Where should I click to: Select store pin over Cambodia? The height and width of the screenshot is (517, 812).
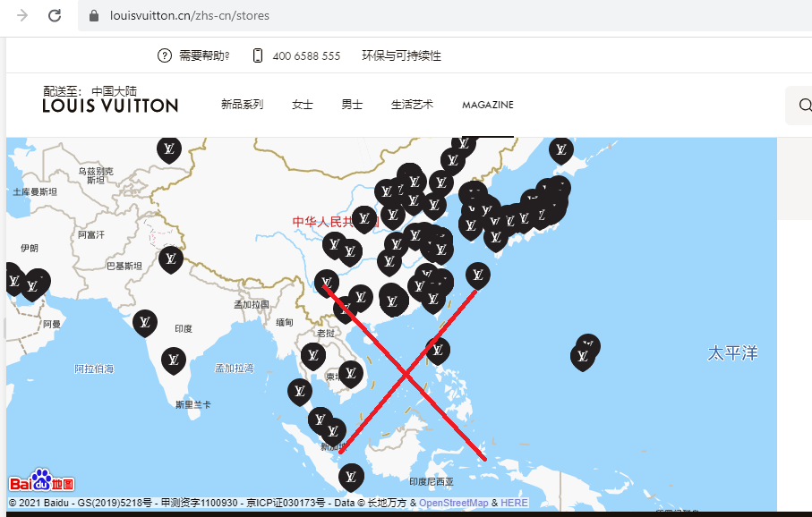[x=351, y=373]
